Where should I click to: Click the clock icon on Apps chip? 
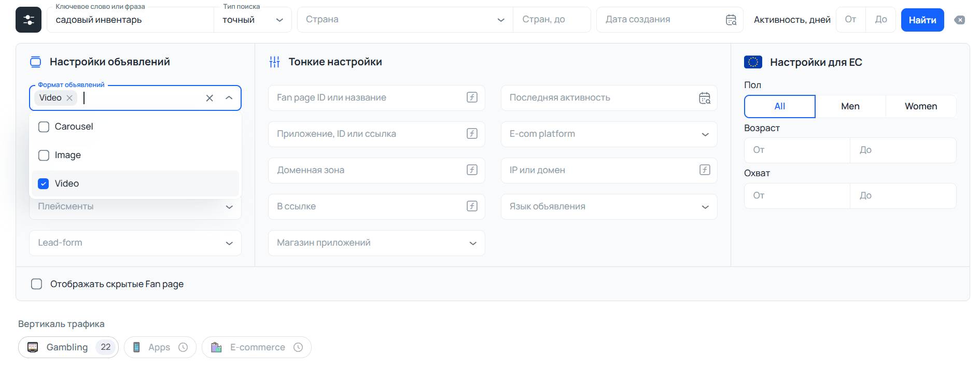click(183, 347)
